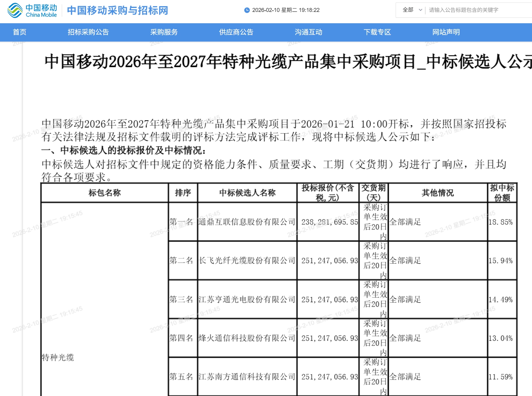This screenshot has width=532, height=396.
Task: Open the 招标采购公告 menu
Action: [x=88, y=32]
